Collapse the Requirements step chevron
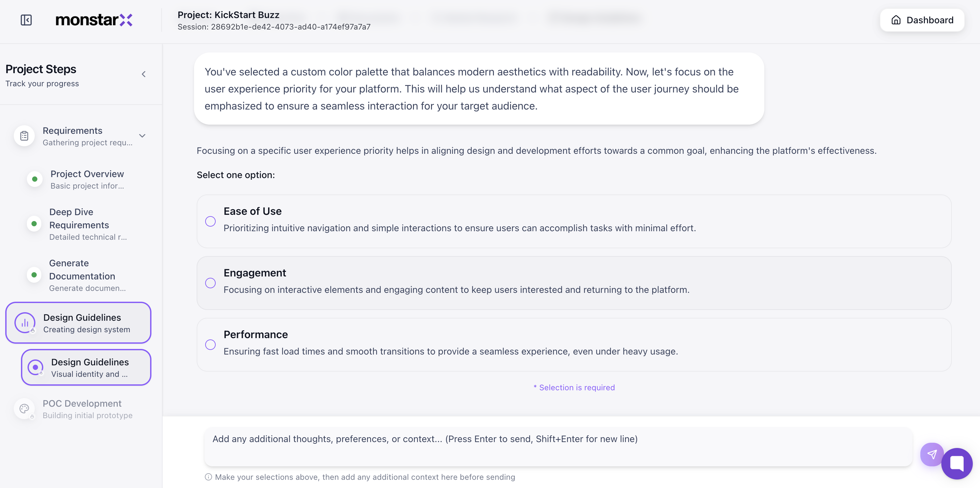 pyautogui.click(x=142, y=136)
